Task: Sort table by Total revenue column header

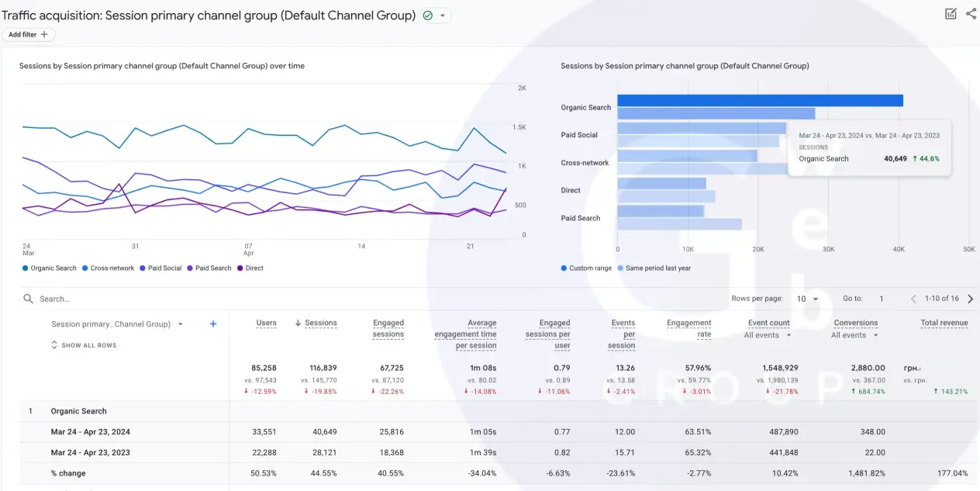Action: click(x=944, y=323)
